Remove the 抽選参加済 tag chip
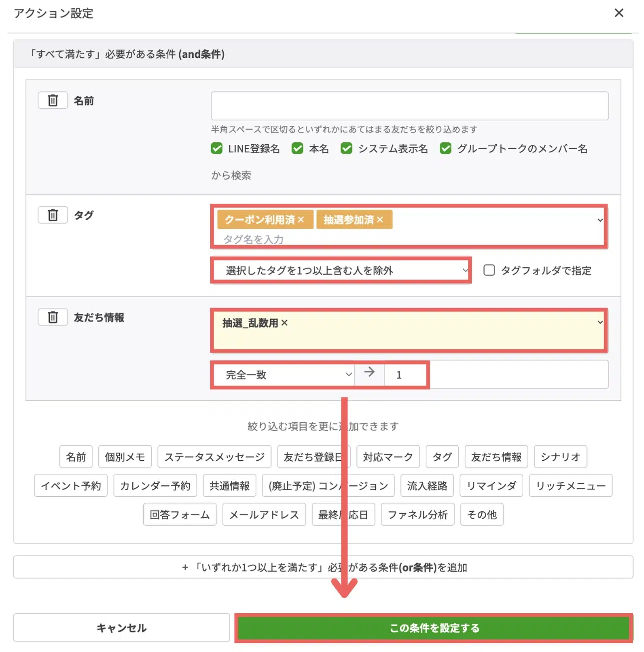 (380, 220)
